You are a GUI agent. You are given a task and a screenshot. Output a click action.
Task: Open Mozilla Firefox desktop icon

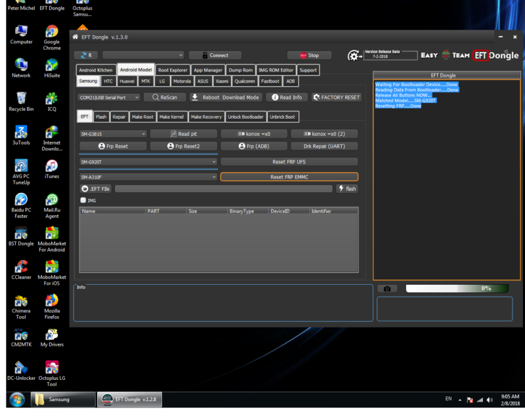52,306
